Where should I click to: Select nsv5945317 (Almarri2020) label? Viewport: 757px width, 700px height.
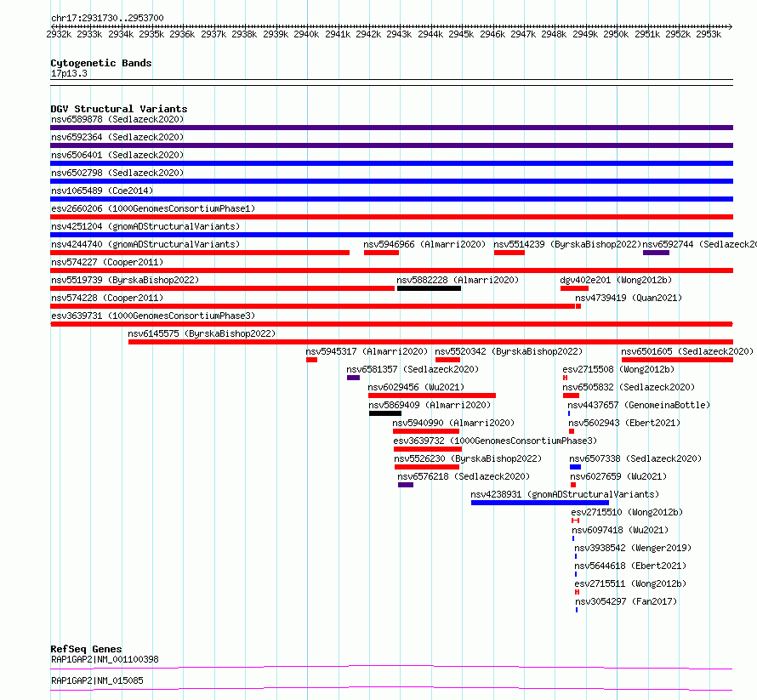(x=367, y=351)
